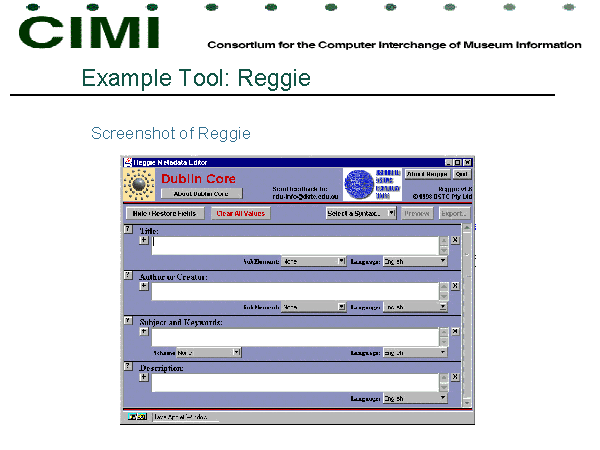Open Title SubElement dropdown

313,261
